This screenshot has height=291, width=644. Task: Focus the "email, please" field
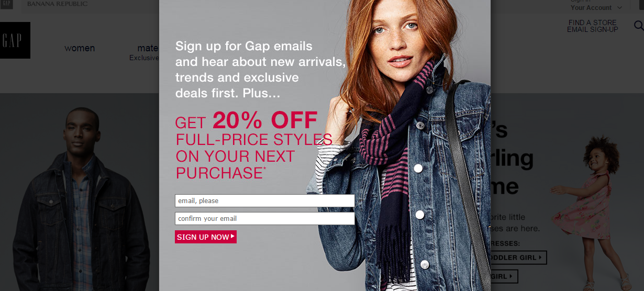tap(265, 200)
